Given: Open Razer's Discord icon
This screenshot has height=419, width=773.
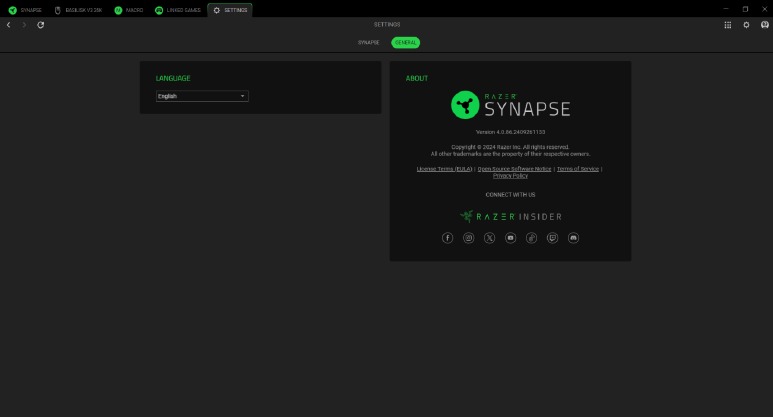Looking at the screenshot, I should coord(573,238).
